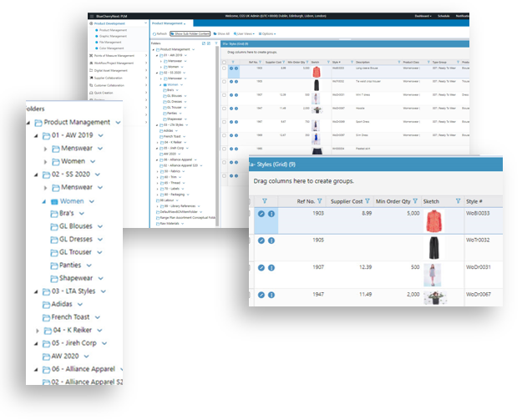Click the filter icon on Sketch column
Screen dimensions: 522x420
458,200
